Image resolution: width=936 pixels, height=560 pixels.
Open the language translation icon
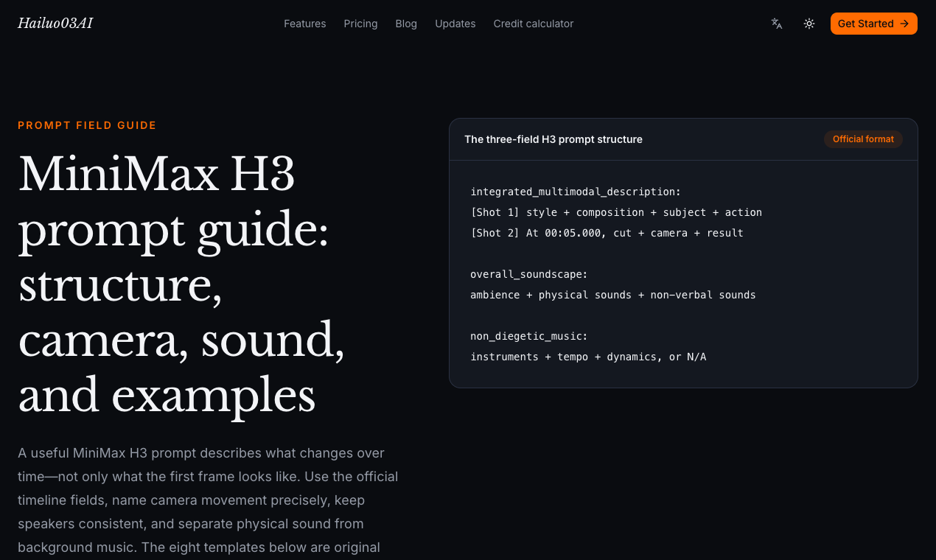point(777,24)
